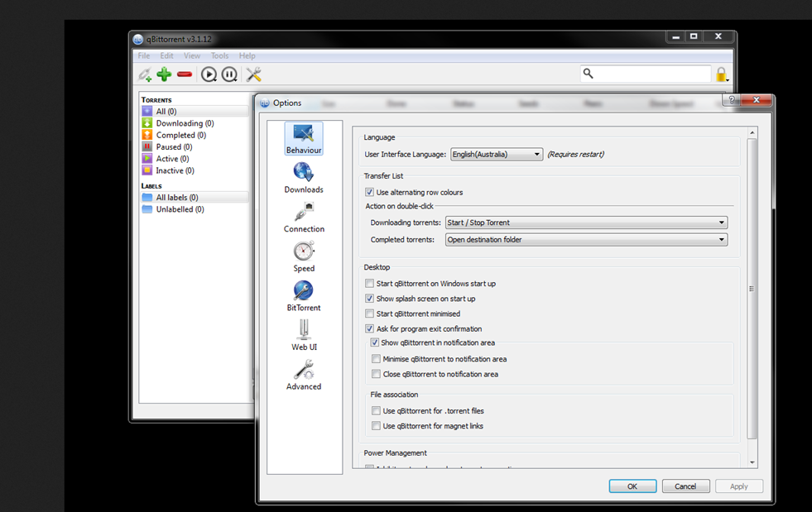The width and height of the screenshot is (812, 512).
Task: Check Use qBittorrent for .torrent files
Action: tap(376, 410)
